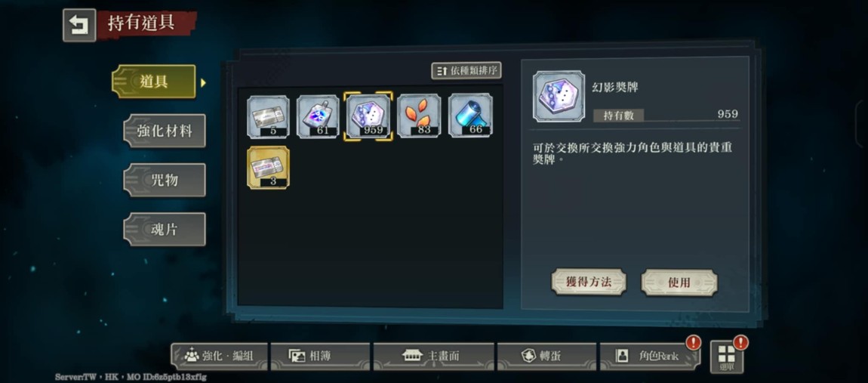Image resolution: width=868 pixels, height=383 pixels.
Task: Select the gold ticket item with count 3
Action: 268,168
